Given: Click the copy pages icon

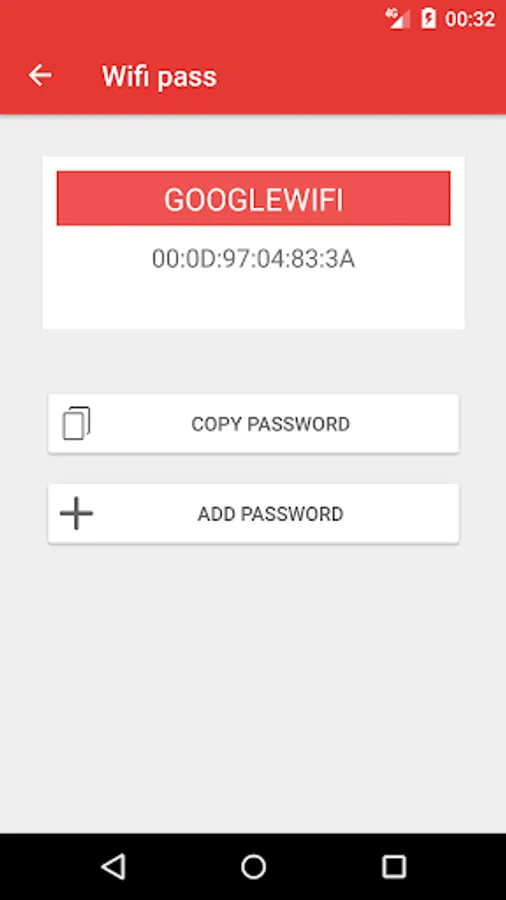Looking at the screenshot, I should [76, 424].
